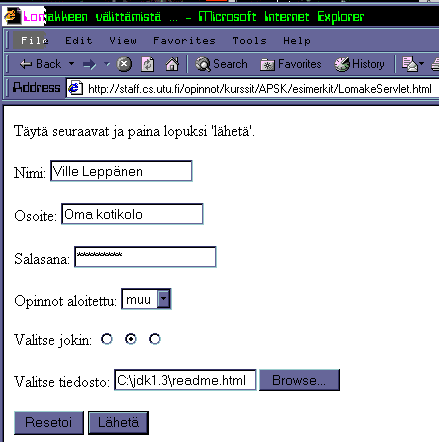The width and height of the screenshot is (439, 442).
Task: Open the Back history dropdown arrow
Action: coord(71,63)
